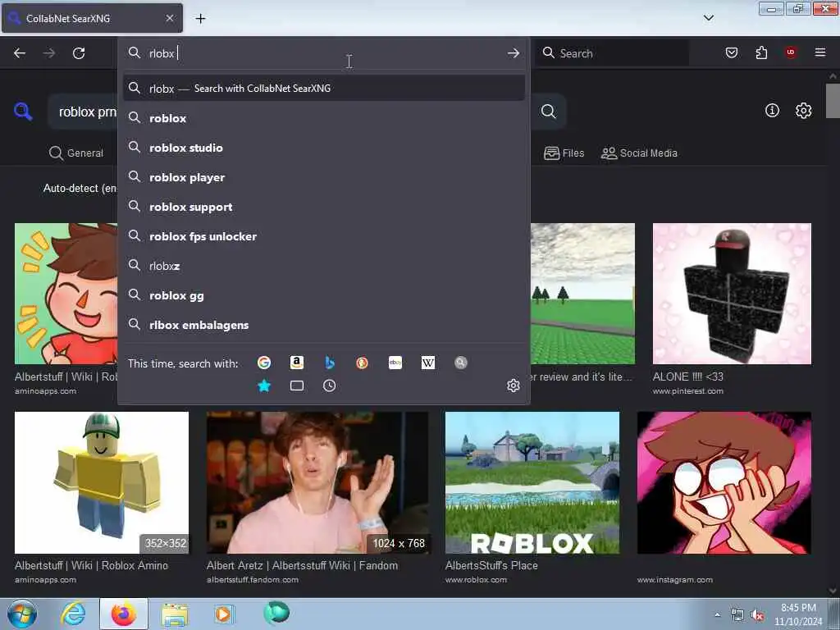840x630 pixels.
Task: Open the green field landscape thumbnail
Action: (x=583, y=294)
